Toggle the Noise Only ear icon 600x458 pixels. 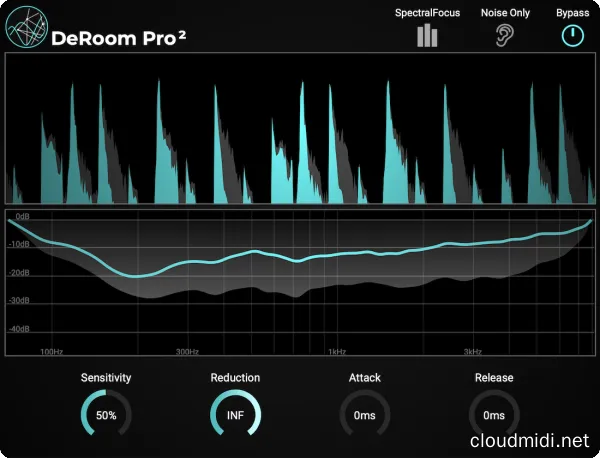(506, 36)
